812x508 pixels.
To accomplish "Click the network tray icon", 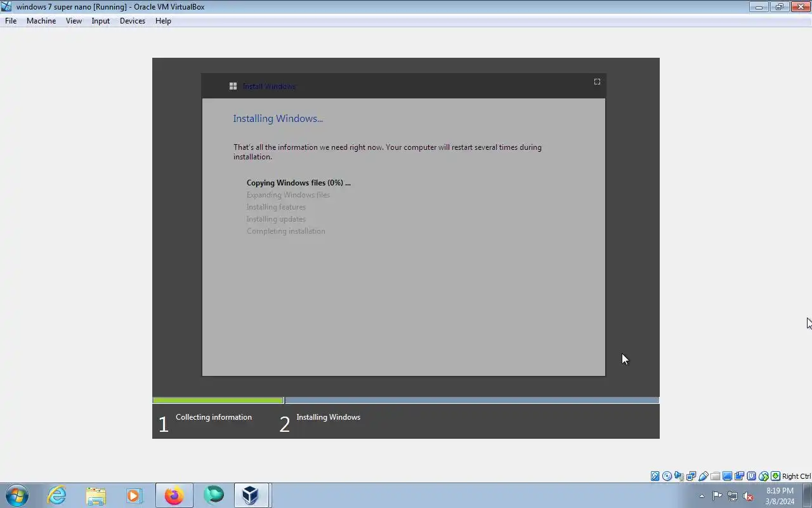I will tap(733, 496).
